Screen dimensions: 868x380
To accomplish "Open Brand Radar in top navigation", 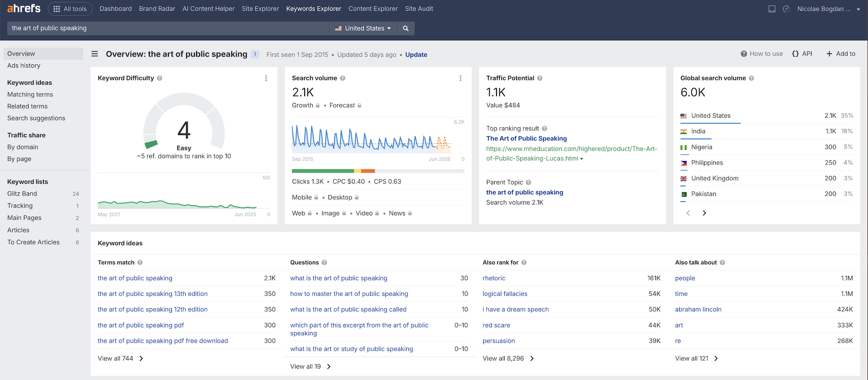I will point(157,9).
